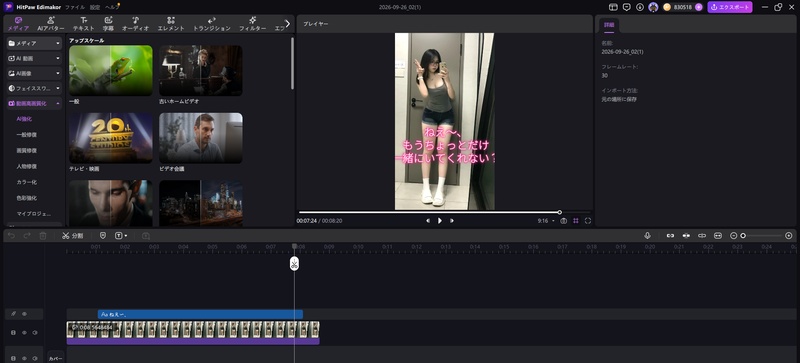This screenshot has width=800, height=363.
Task: Click the redo arrow in timeline toolbar
Action: [x=27, y=235]
